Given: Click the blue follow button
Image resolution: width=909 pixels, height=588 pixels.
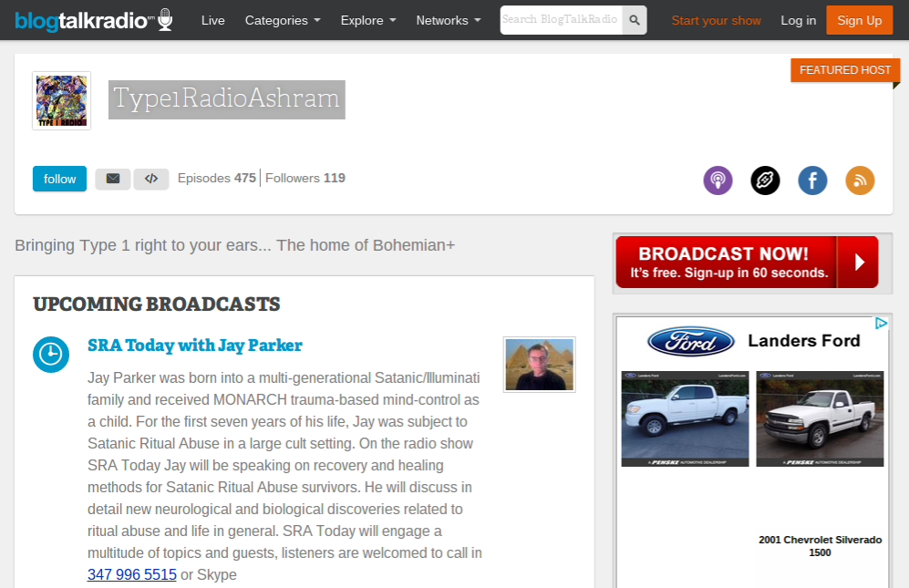Looking at the screenshot, I should pos(59,179).
